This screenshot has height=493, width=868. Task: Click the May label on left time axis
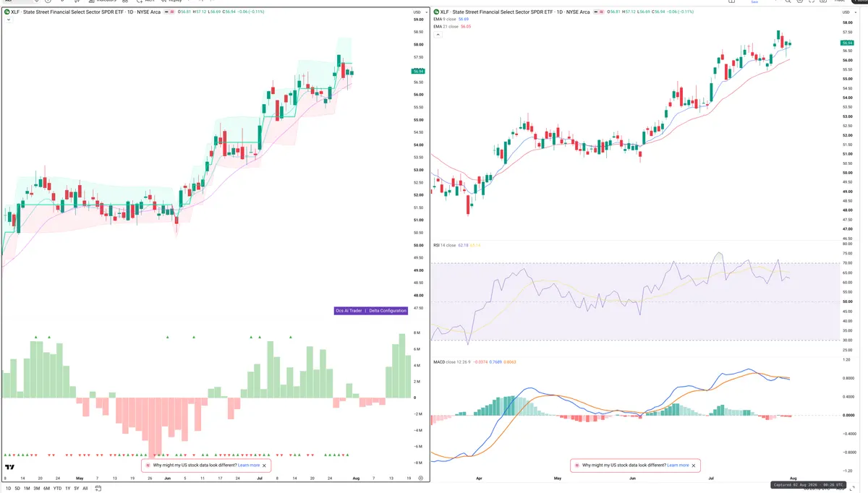point(80,478)
